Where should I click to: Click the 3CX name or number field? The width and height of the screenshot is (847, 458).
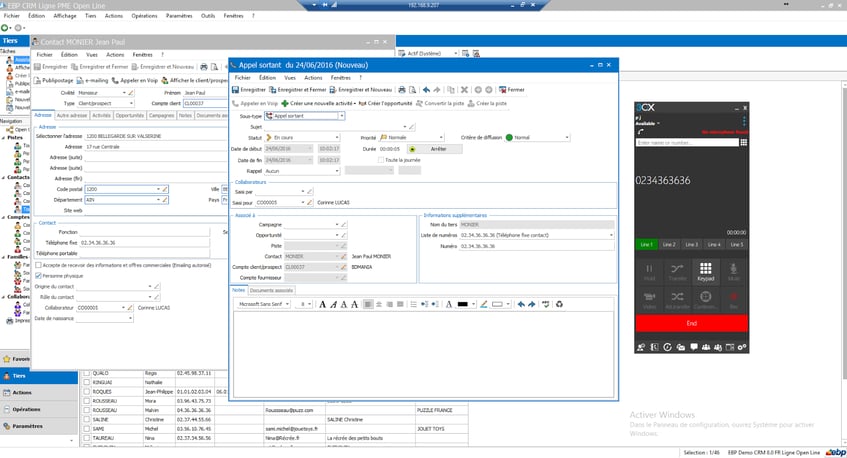point(687,143)
